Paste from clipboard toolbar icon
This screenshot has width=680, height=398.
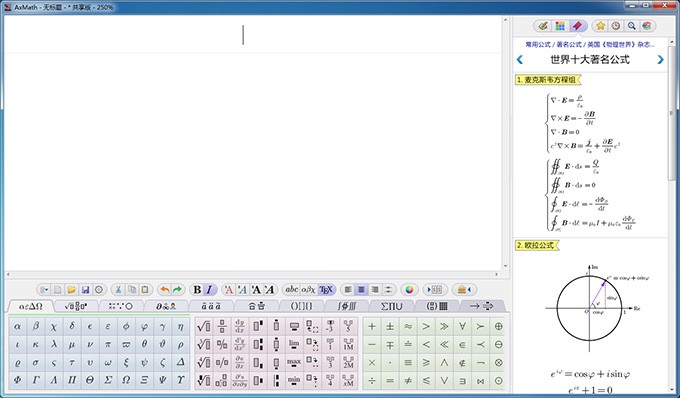pos(145,290)
